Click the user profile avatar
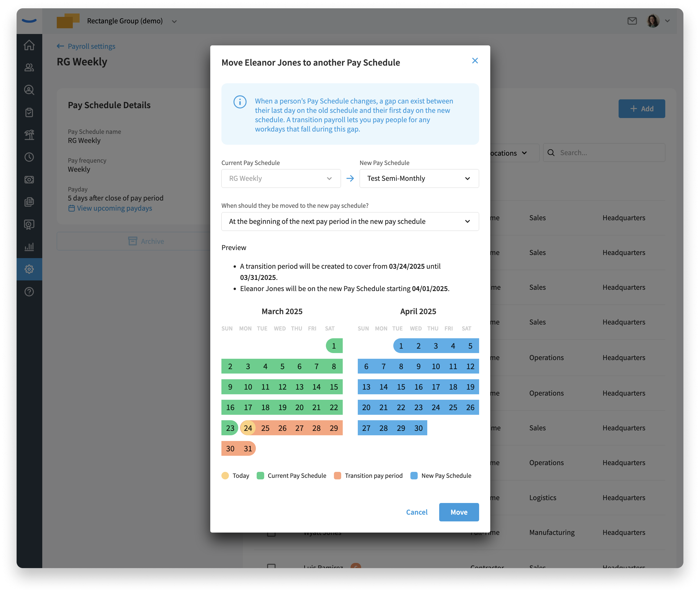The width and height of the screenshot is (700, 593). [653, 21]
